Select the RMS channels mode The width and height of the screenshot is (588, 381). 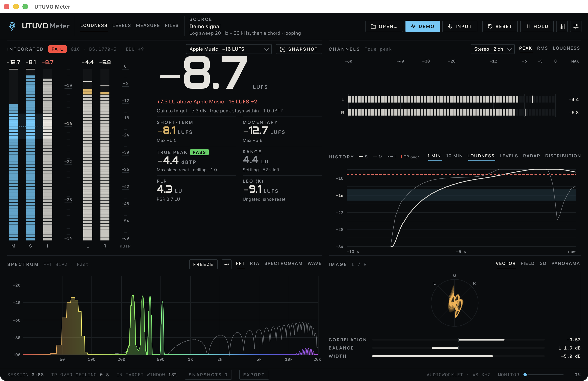542,48
